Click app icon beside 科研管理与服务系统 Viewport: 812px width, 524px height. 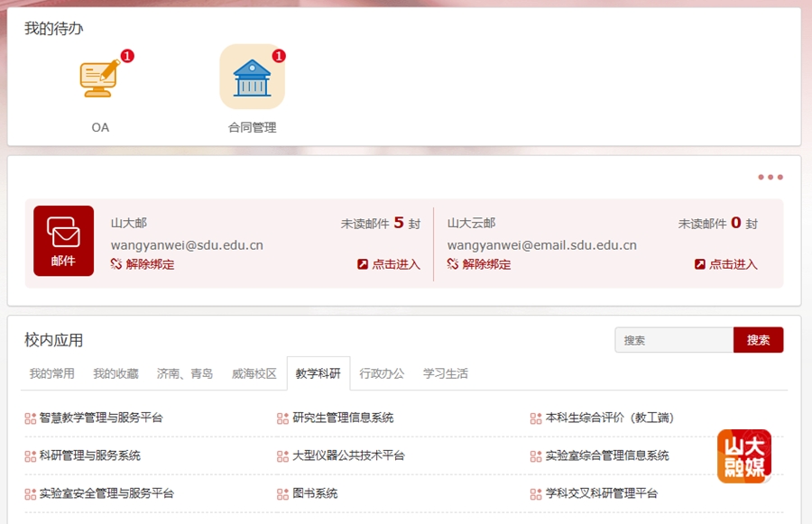tap(30, 456)
